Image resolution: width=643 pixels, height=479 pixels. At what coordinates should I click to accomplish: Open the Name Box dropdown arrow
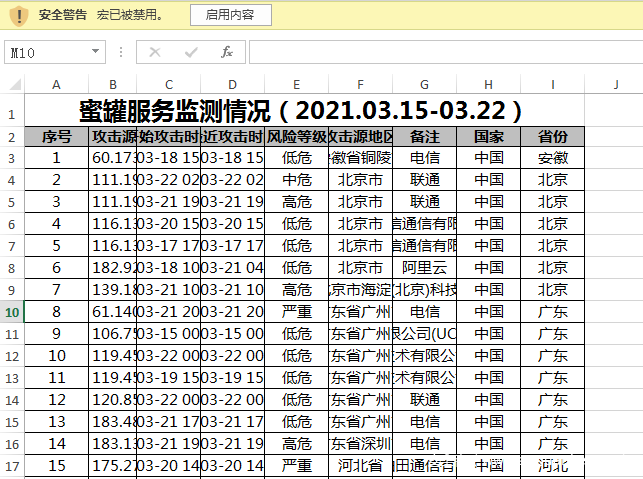coord(96,52)
